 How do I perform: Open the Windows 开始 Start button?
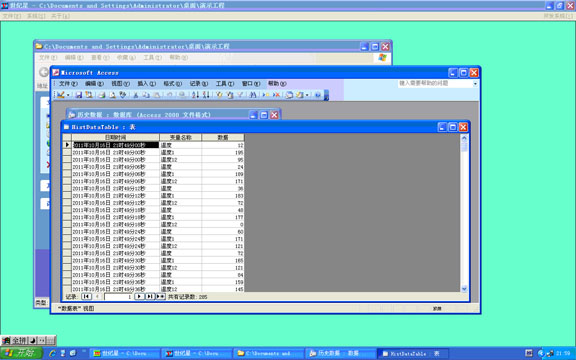click(21, 353)
